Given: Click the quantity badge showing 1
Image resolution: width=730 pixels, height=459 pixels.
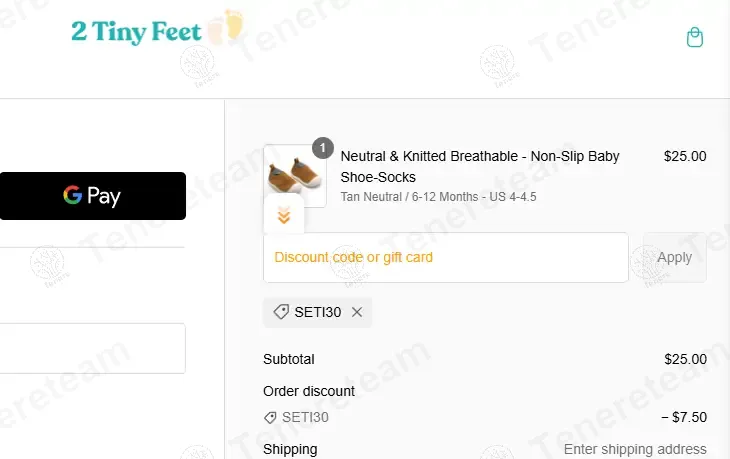Looking at the screenshot, I should click(323, 148).
